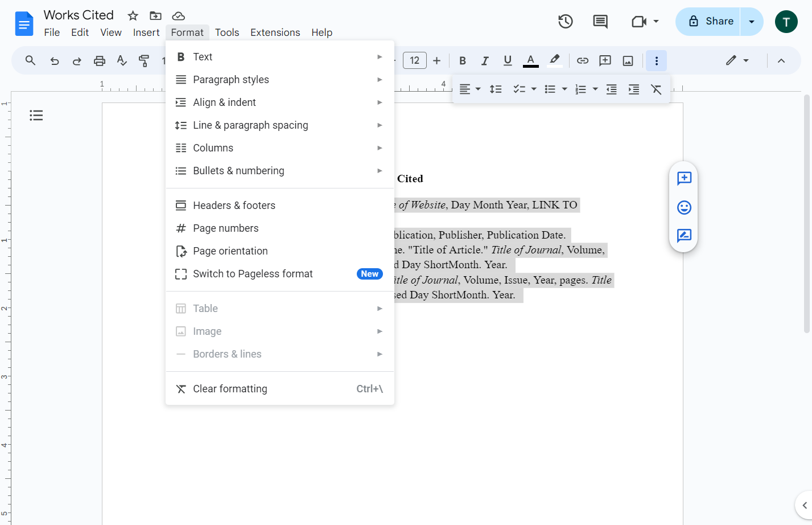Click the Share button
Image resolution: width=812 pixels, height=525 pixels.
coord(708,22)
